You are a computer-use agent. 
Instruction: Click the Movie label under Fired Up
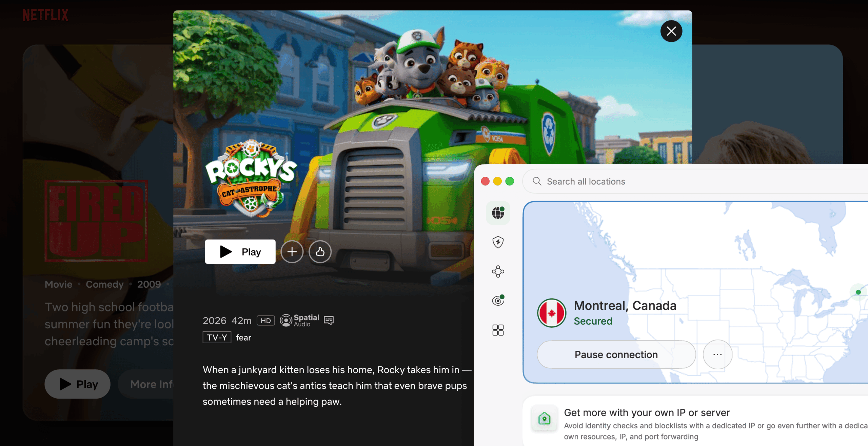[x=58, y=284]
